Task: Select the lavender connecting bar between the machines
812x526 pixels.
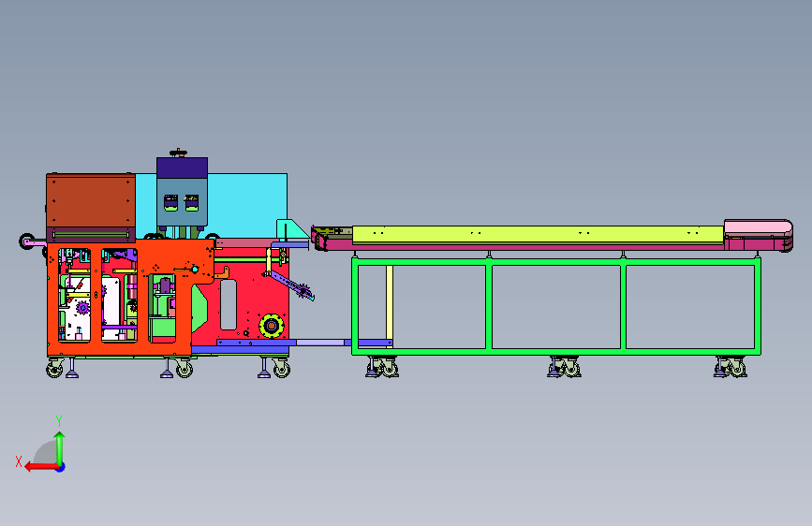Action: [x=320, y=343]
